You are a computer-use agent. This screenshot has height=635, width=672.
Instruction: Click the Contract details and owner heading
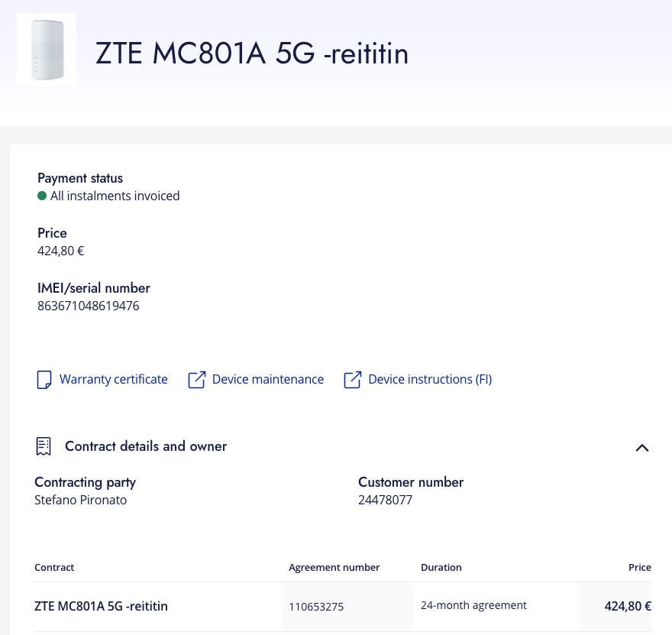pyautogui.click(x=145, y=446)
